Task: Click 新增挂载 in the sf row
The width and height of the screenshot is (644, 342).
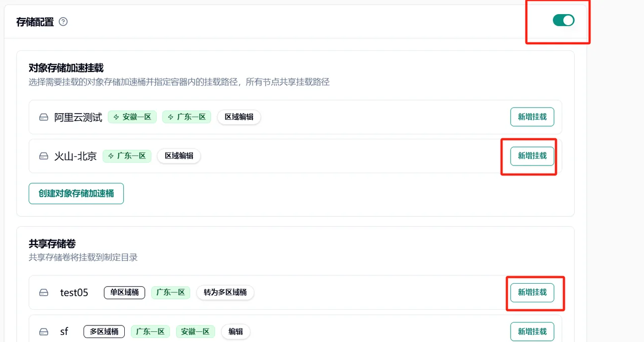Action: pyautogui.click(x=532, y=331)
